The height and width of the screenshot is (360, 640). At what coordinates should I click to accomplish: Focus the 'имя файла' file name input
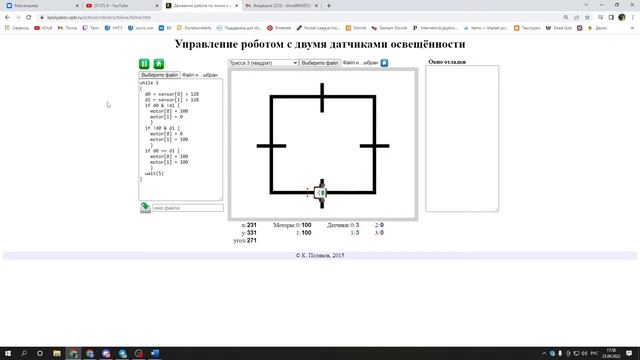click(x=188, y=208)
